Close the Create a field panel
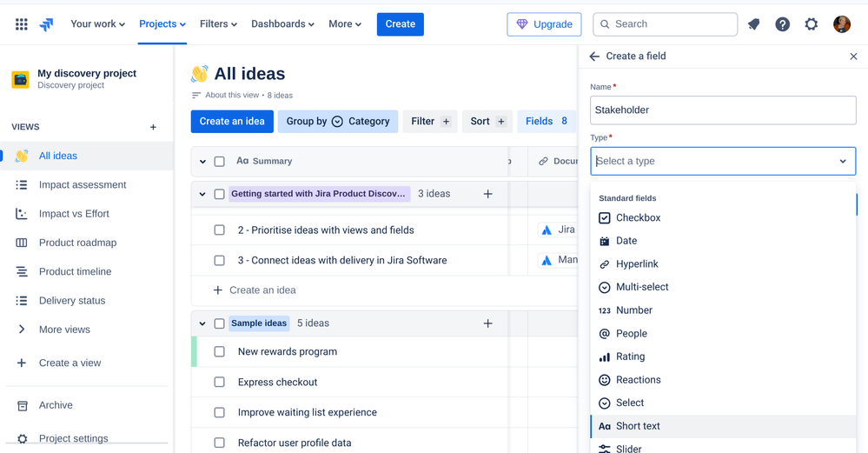 point(853,57)
